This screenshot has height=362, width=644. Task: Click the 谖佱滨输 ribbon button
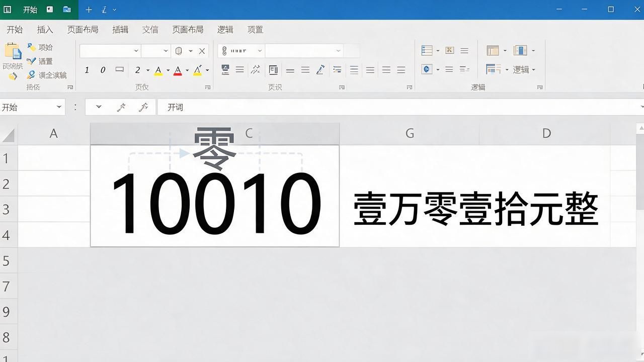[47, 75]
